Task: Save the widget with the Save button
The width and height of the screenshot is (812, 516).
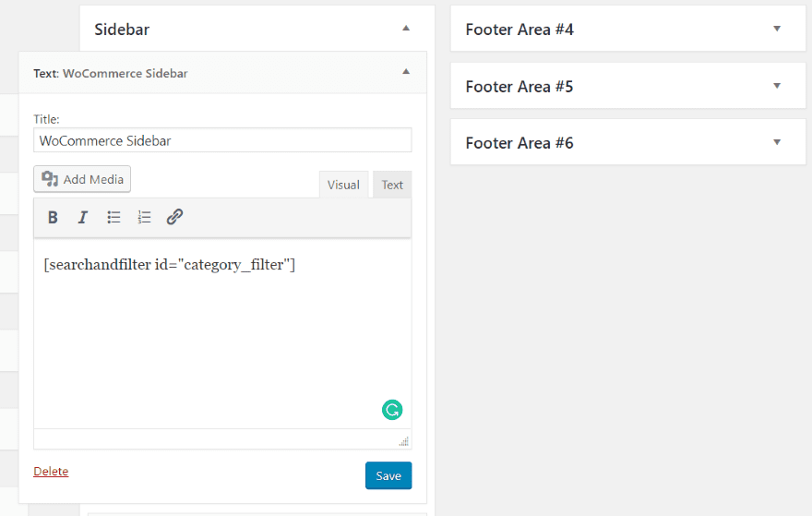Action: 388,475
